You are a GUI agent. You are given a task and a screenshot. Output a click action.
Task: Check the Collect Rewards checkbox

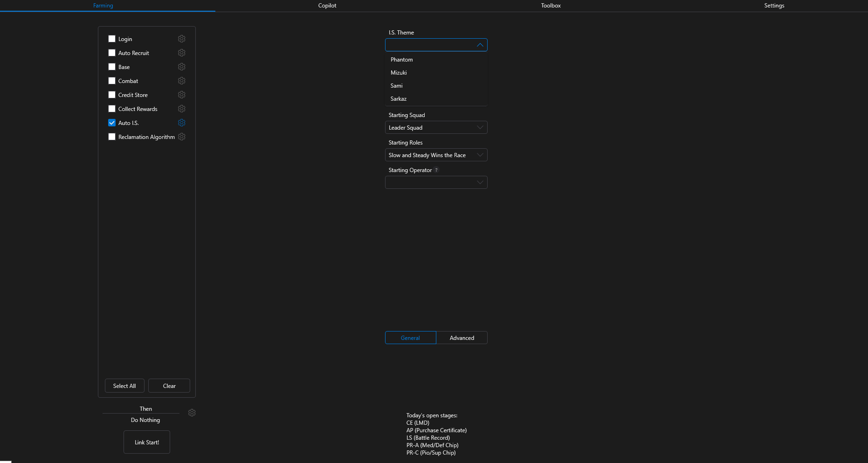coord(112,109)
